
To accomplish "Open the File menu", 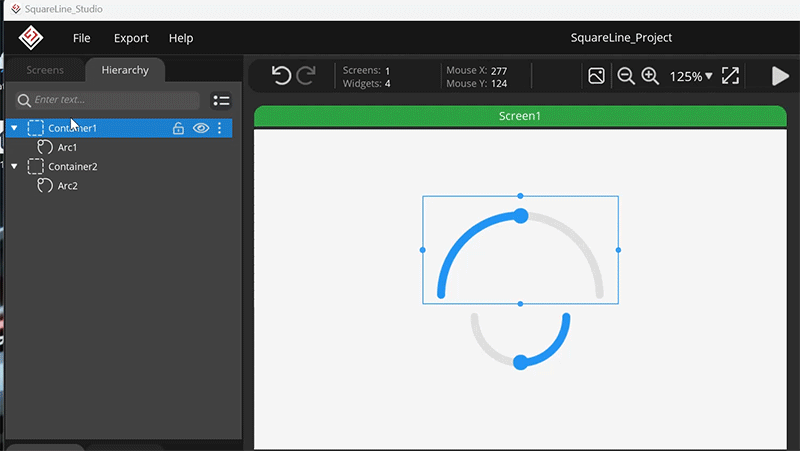I will pyautogui.click(x=81, y=38).
